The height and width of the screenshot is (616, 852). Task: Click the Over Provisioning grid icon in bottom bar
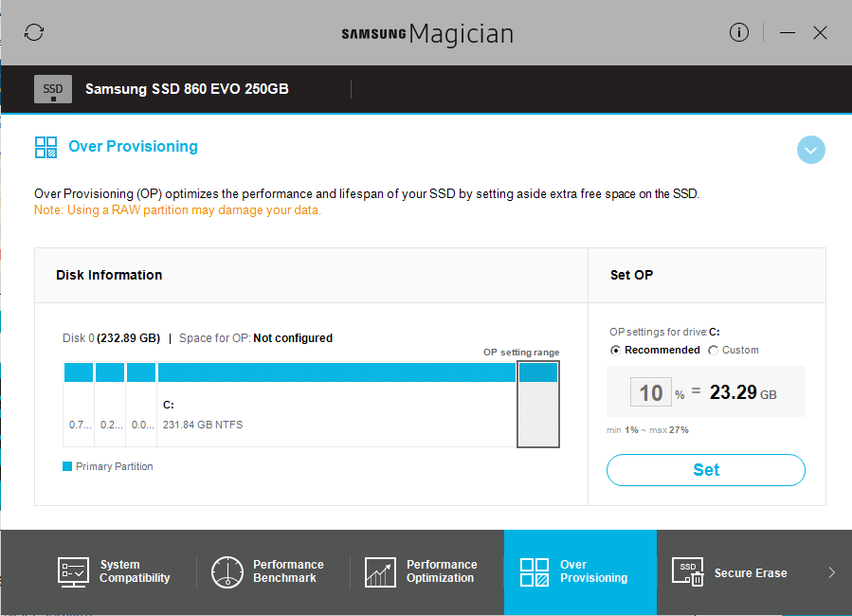(x=535, y=572)
